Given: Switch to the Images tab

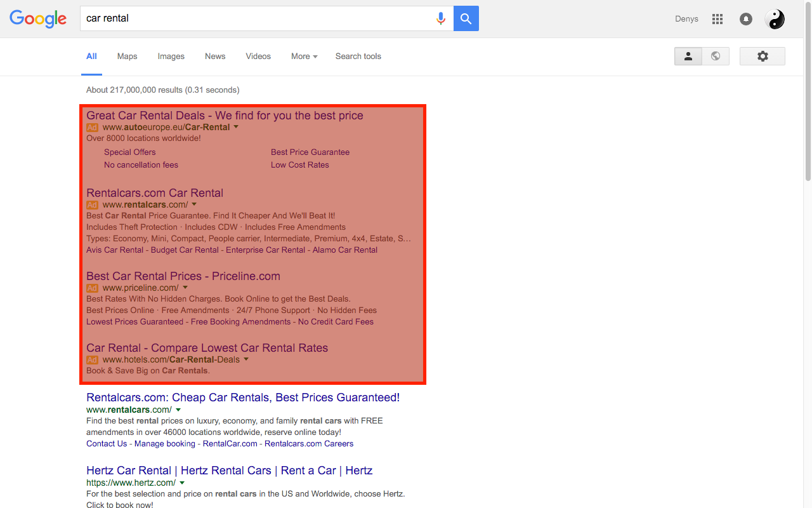Looking at the screenshot, I should tap(171, 57).
